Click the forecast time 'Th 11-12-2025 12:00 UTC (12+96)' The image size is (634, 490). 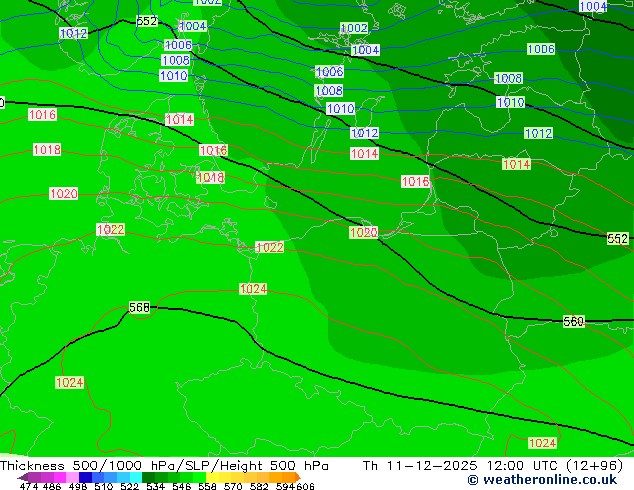tap(493, 466)
